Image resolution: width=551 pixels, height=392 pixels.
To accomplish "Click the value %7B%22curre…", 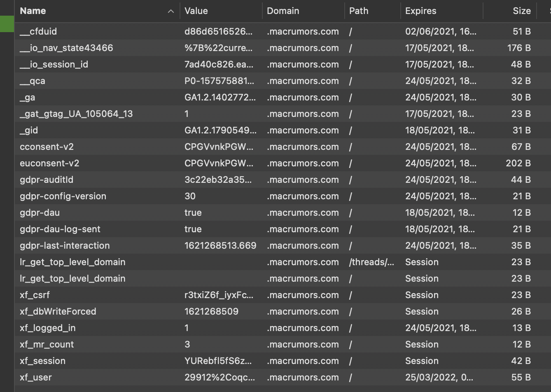I will [x=219, y=48].
